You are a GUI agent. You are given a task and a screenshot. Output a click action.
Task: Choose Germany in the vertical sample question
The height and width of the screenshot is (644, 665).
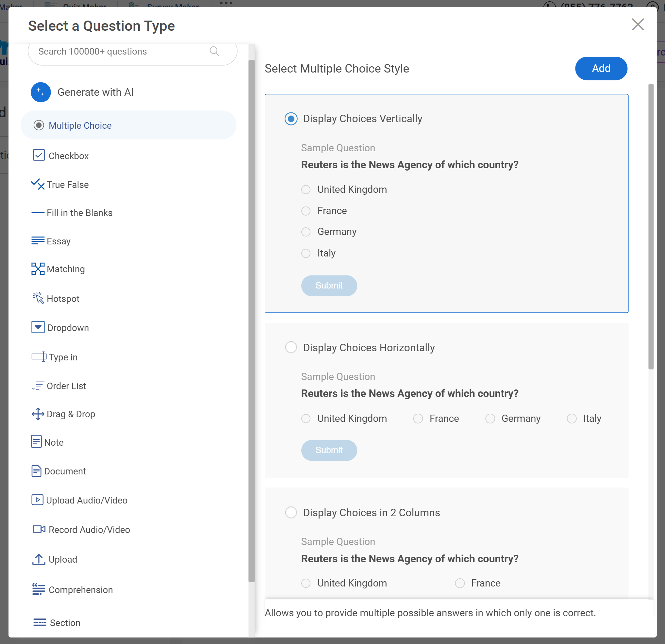click(x=306, y=232)
